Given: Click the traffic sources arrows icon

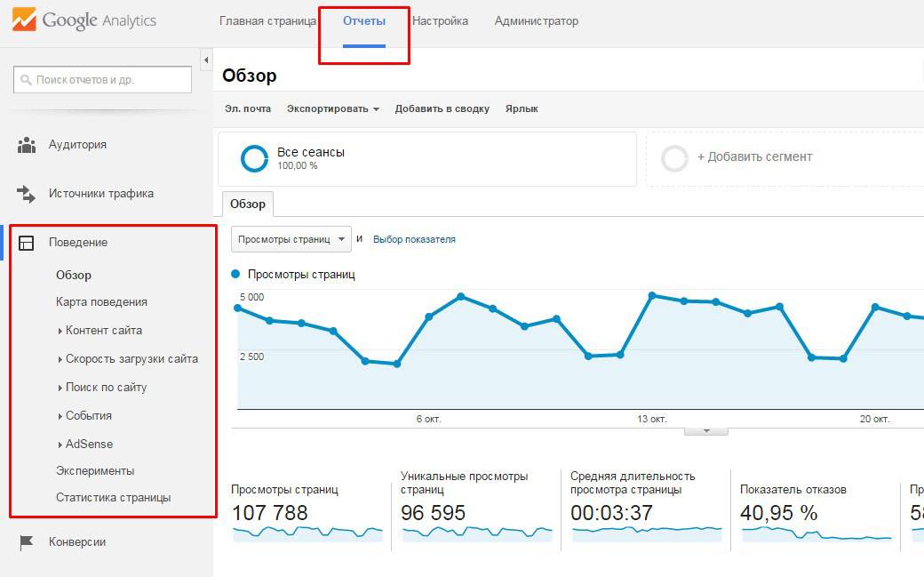Looking at the screenshot, I should (x=26, y=194).
